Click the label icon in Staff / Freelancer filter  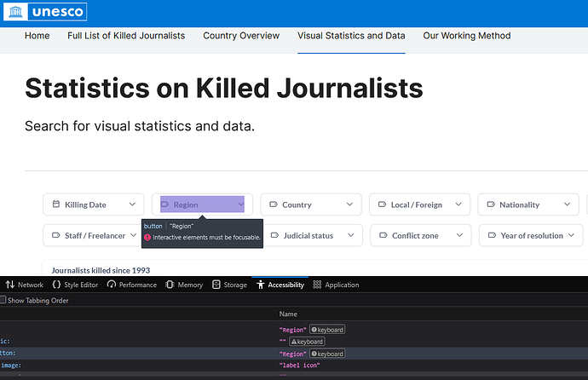56,235
